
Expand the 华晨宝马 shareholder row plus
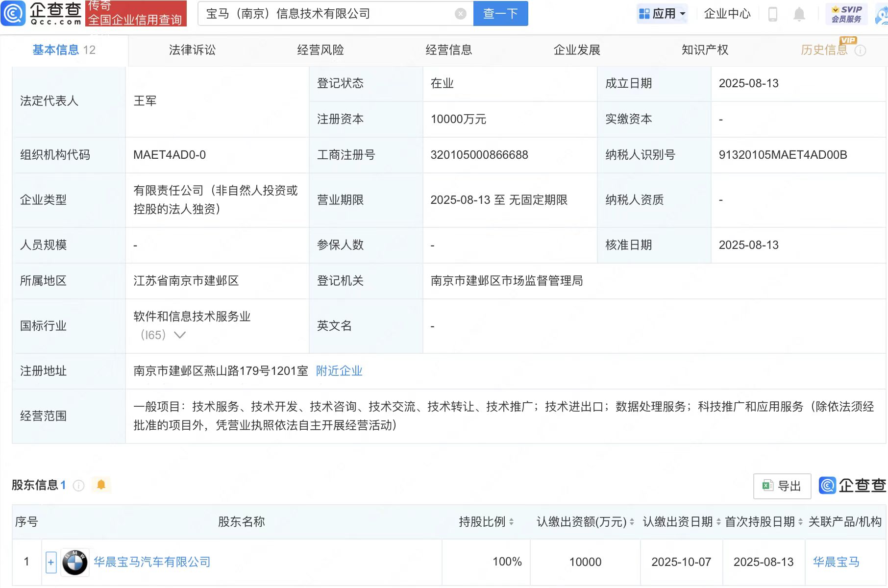coord(51,562)
